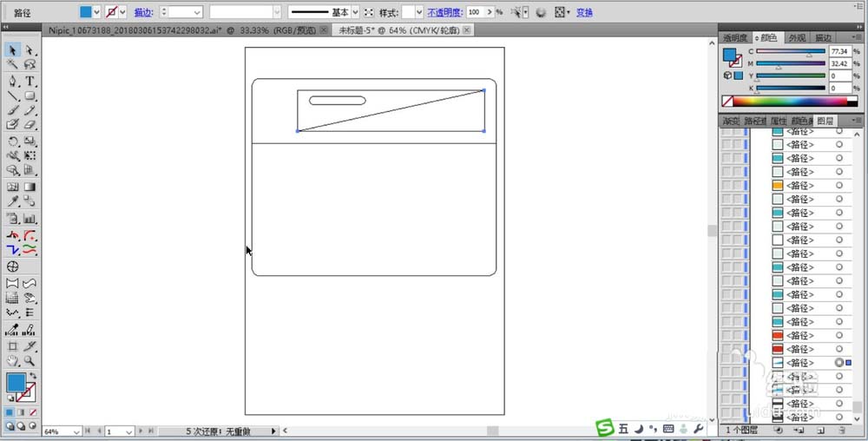Choose the Line Segment tool
The width and height of the screenshot is (868, 441).
pos(13,96)
